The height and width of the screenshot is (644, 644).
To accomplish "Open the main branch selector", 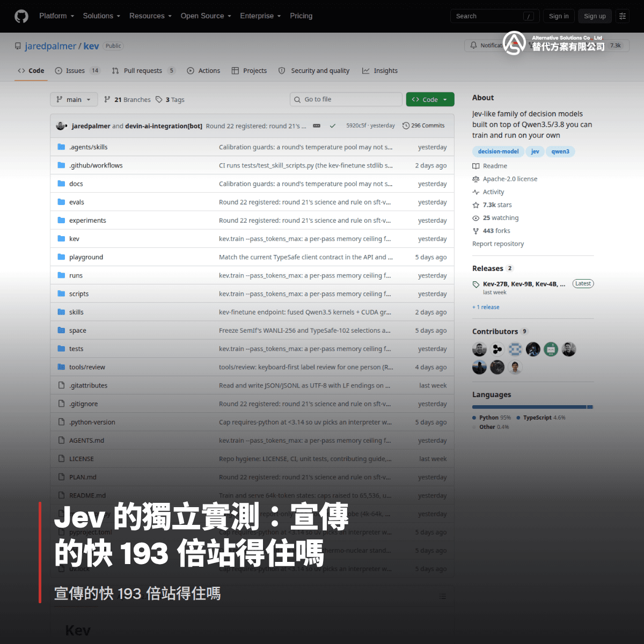I will tap(74, 99).
